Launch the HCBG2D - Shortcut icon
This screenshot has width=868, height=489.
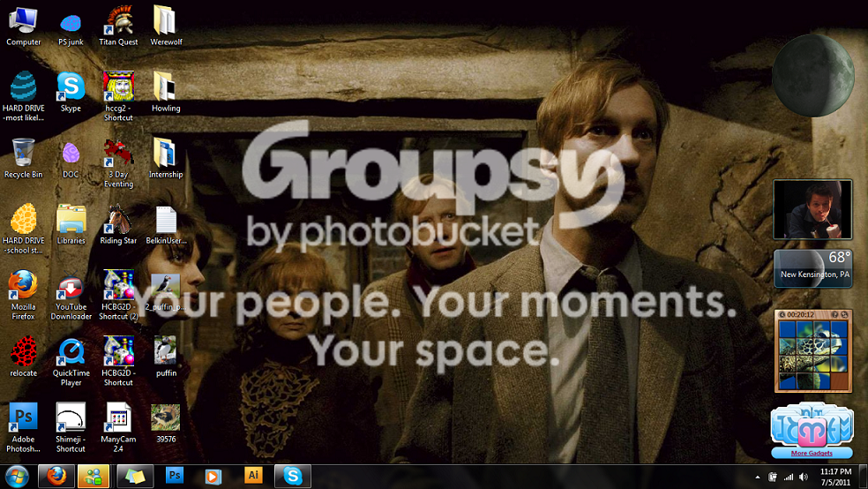[118, 362]
